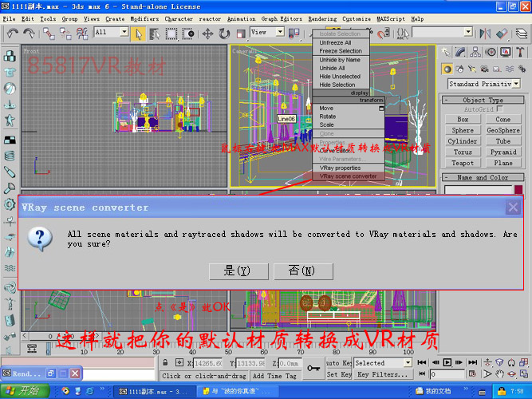Click the object color swatch
This screenshot has height=399, width=532.
pos(518,190)
